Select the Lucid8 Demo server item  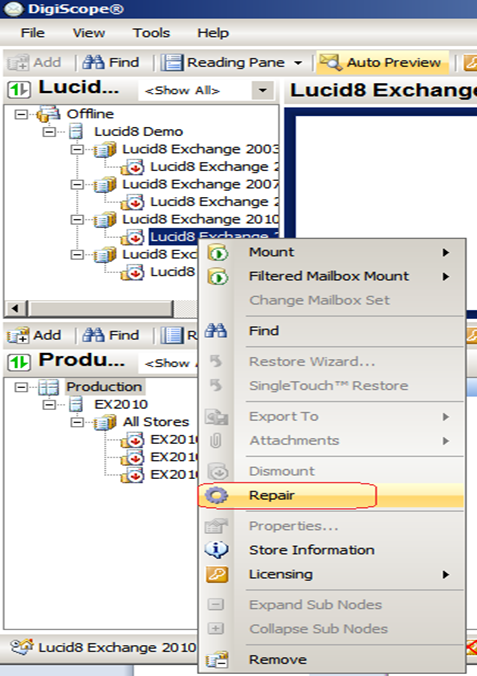138,131
